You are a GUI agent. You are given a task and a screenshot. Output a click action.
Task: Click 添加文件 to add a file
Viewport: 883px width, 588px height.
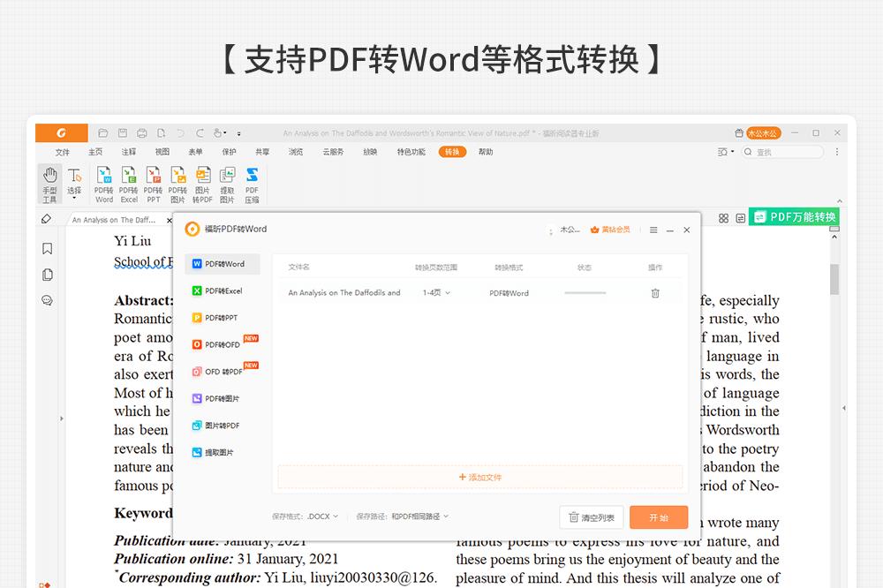coord(479,477)
